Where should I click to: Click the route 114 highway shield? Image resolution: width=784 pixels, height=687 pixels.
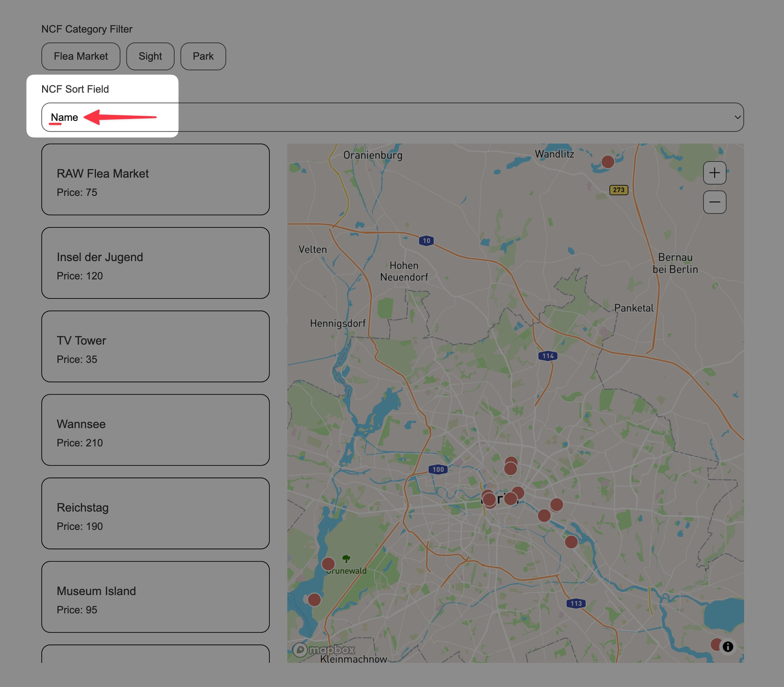click(x=548, y=356)
